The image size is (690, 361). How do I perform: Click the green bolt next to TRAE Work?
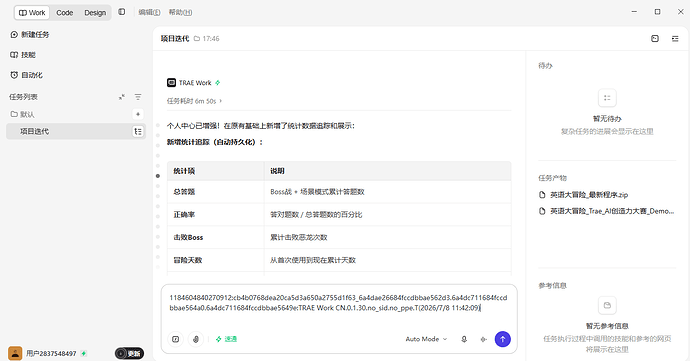click(217, 83)
